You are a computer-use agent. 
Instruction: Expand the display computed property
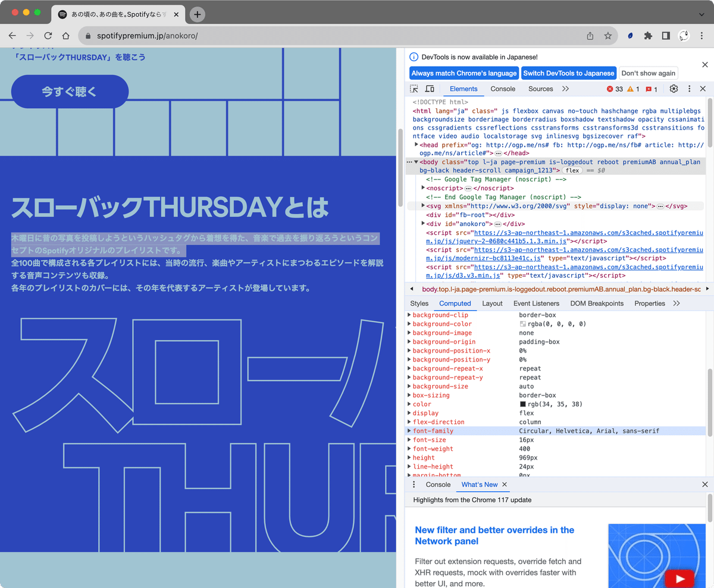(x=409, y=413)
